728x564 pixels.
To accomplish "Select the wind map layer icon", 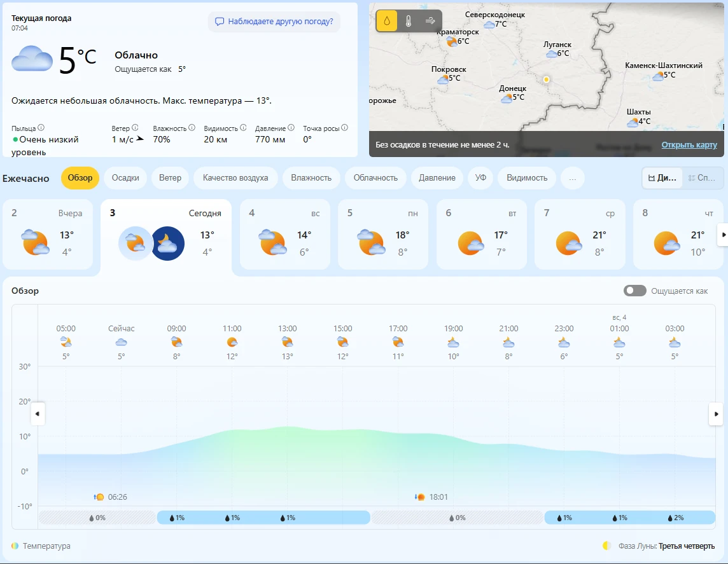I will pyautogui.click(x=430, y=21).
